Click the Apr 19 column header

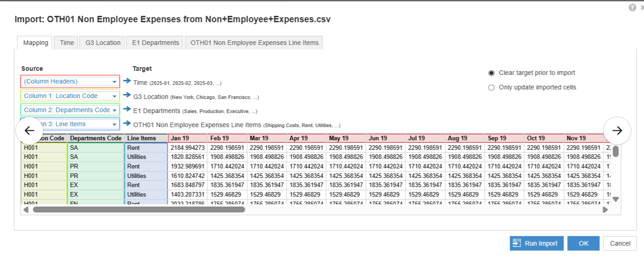pyautogui.click(x=307, y=138)
